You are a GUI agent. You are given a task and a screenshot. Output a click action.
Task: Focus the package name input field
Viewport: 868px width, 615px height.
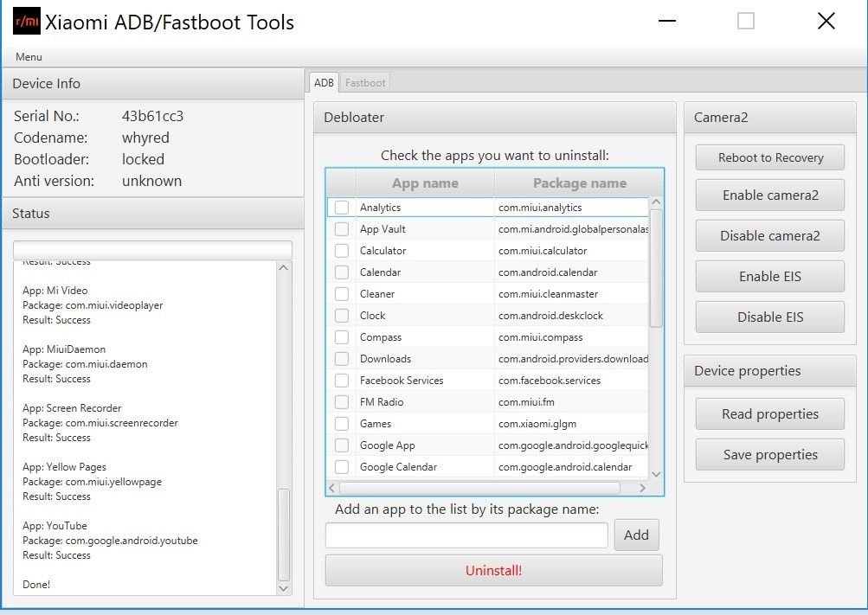(466, 535)
